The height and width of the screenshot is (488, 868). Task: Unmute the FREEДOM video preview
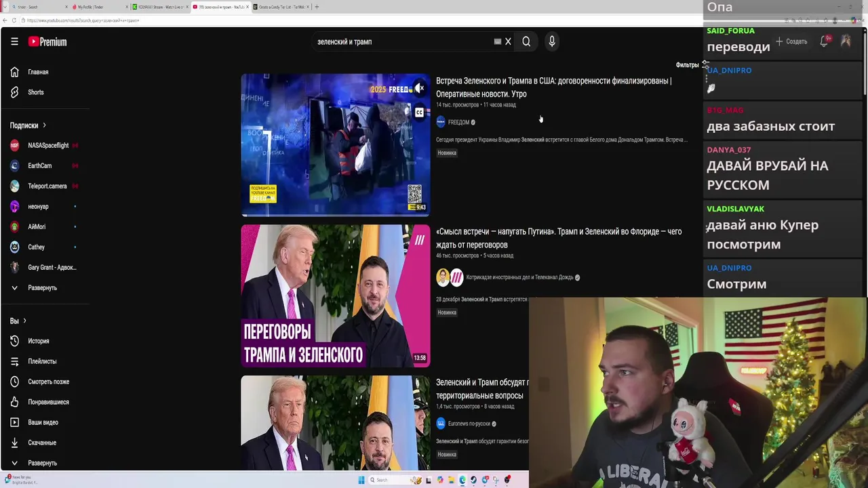pyautogui.click(x=420, y=88)
